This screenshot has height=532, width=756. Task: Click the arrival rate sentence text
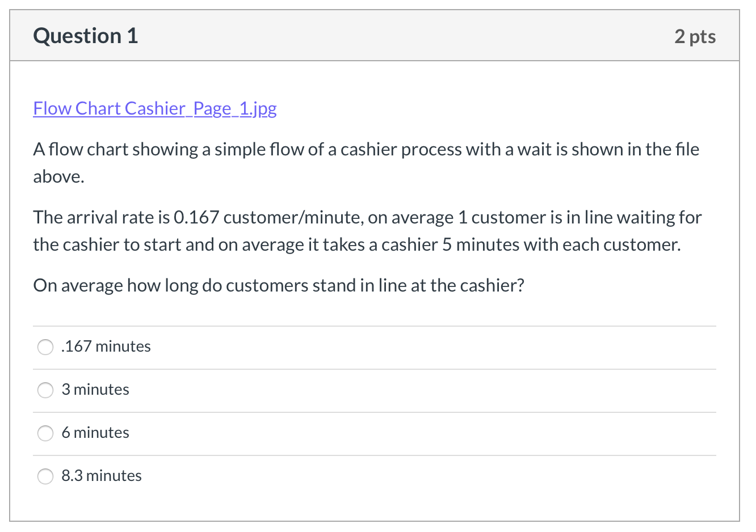click(x=367, y=231)
